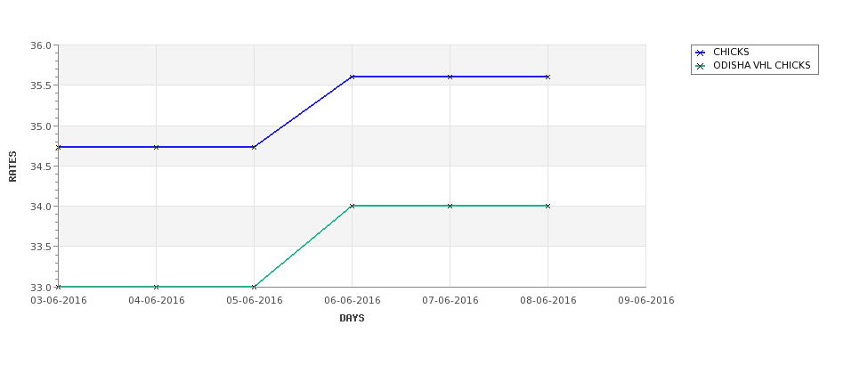
Task: Click the ODISHA VHL CHICKS legend marker
Action: [701, 66]
